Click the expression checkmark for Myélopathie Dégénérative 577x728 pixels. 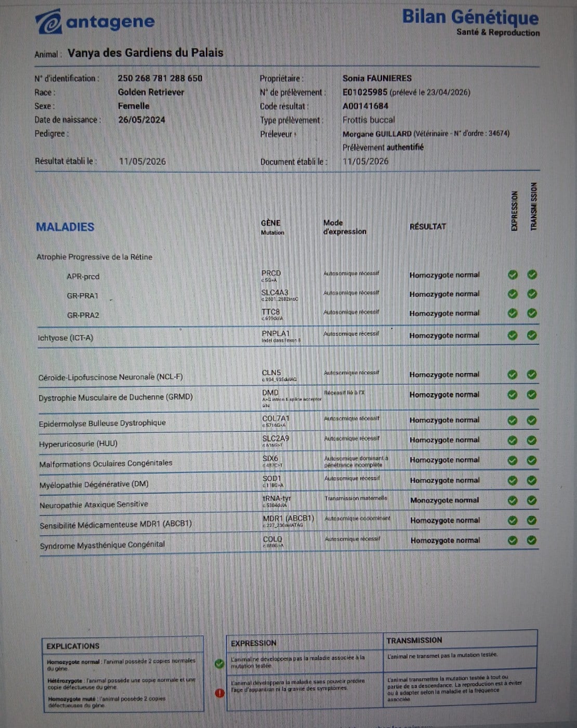coord(513,480)
